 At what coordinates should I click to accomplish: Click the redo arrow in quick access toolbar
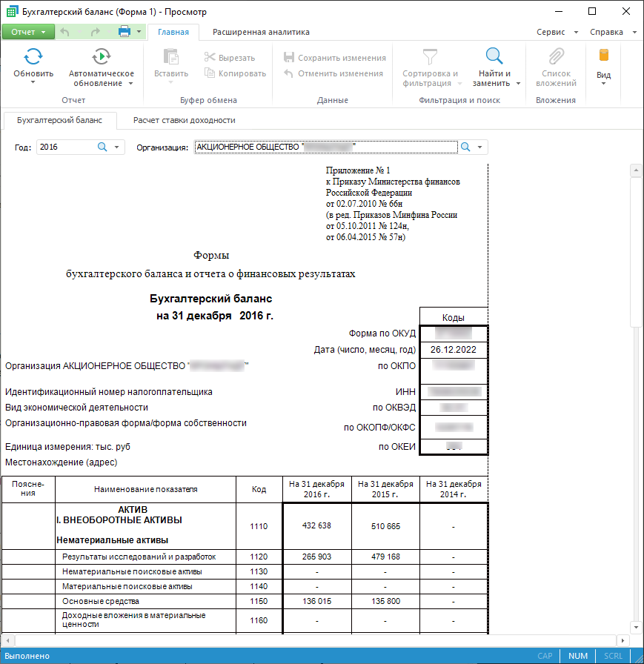(x=96, y=32)
